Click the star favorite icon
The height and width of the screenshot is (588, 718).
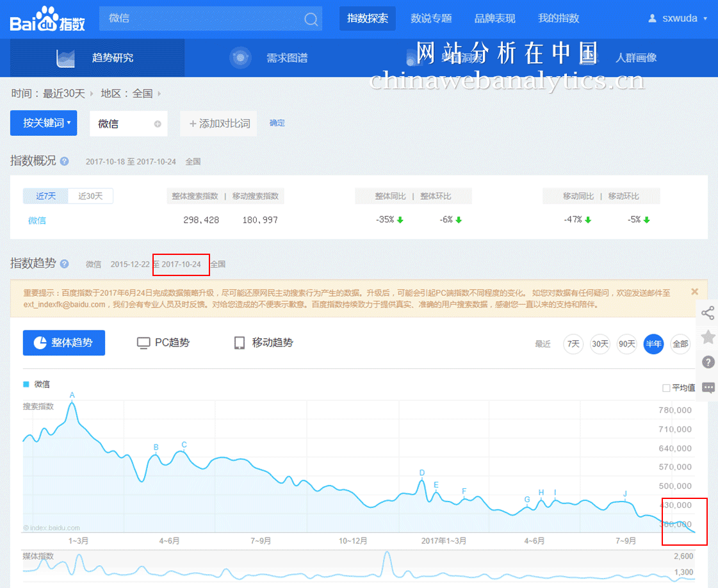pyautogui.click(x=708, y=338)
